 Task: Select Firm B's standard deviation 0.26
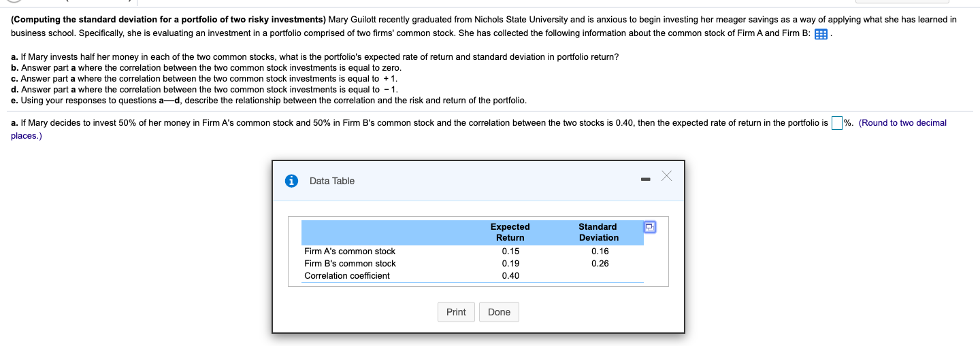click(600, 264)
